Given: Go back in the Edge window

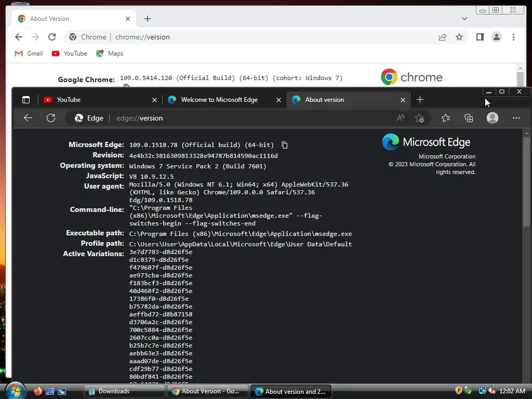Looking at the screenshot, I should [28, 118].
